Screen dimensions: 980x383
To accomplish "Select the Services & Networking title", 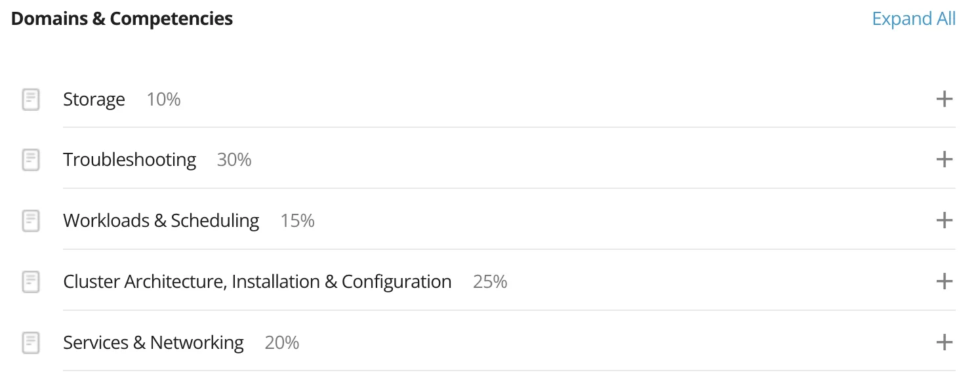I will click(153, 342).
